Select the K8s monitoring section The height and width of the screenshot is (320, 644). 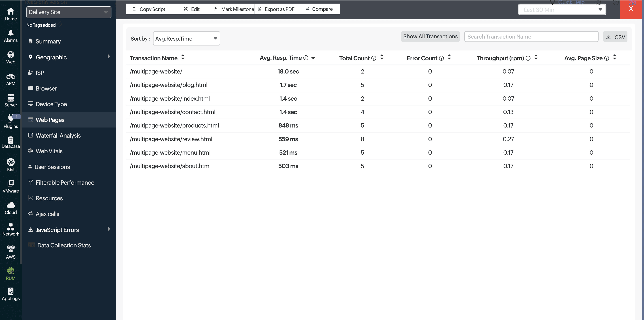click(x=11, y=164)
